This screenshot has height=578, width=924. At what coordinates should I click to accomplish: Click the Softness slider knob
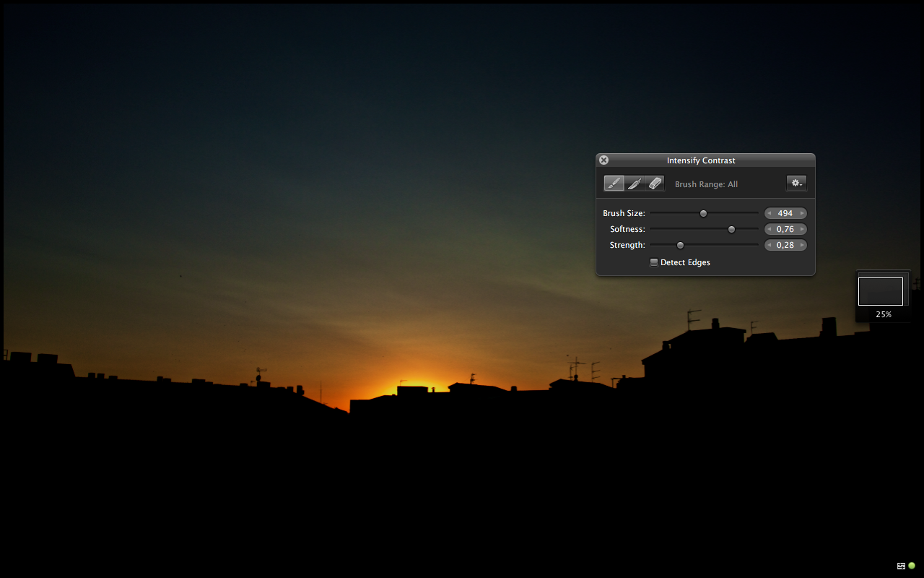(731, 229)
